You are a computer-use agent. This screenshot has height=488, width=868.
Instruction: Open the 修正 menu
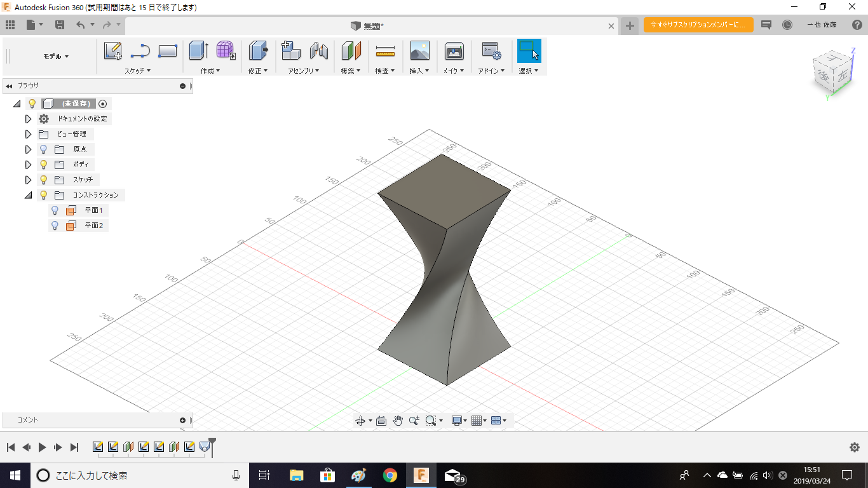click(258, 71)
